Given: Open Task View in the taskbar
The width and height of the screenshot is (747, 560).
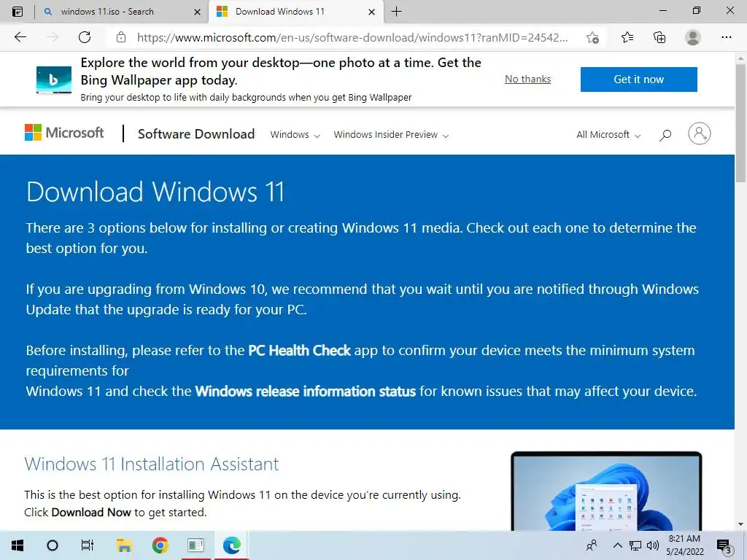Looking at the screenshot, I should tap(88, 545).
